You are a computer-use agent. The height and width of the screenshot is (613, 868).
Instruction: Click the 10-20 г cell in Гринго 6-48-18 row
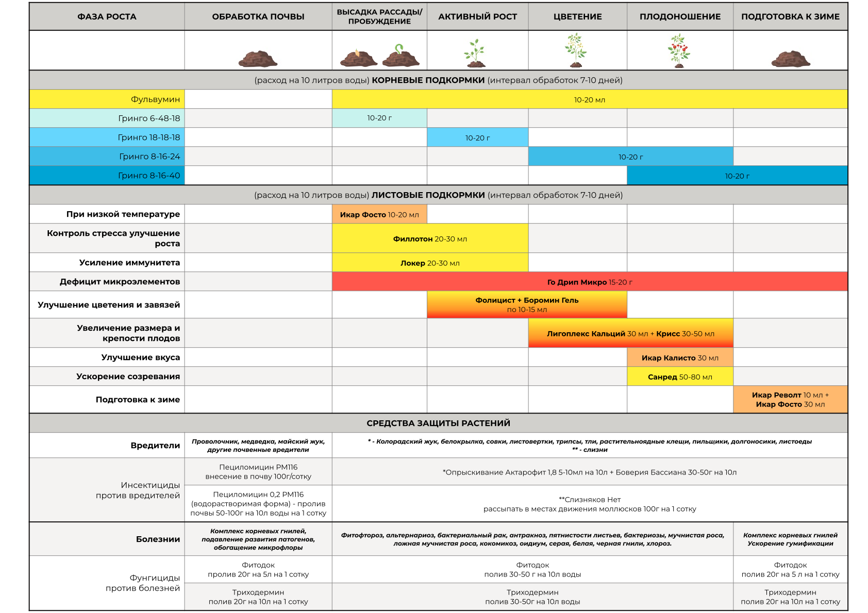point(379,118)
